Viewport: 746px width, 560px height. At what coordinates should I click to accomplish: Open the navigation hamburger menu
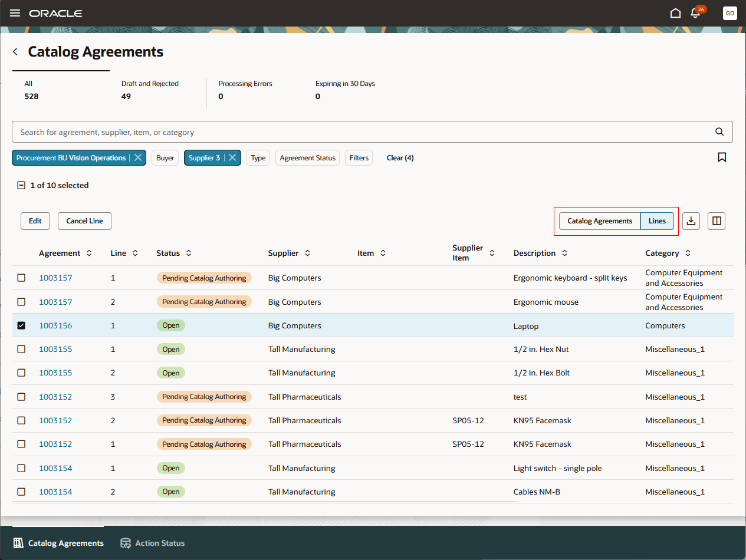[x=15, y=13]
